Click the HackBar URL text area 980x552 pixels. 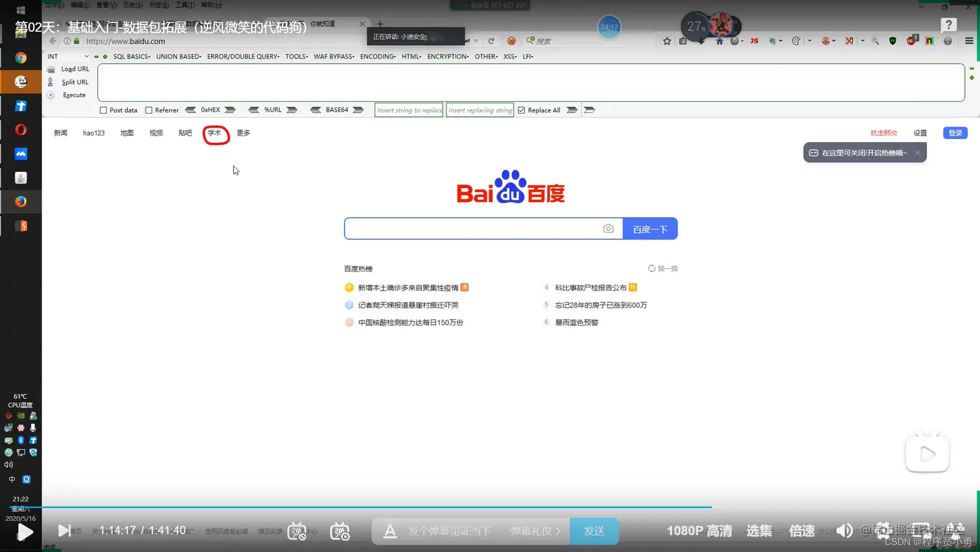[x=531, y=82]
